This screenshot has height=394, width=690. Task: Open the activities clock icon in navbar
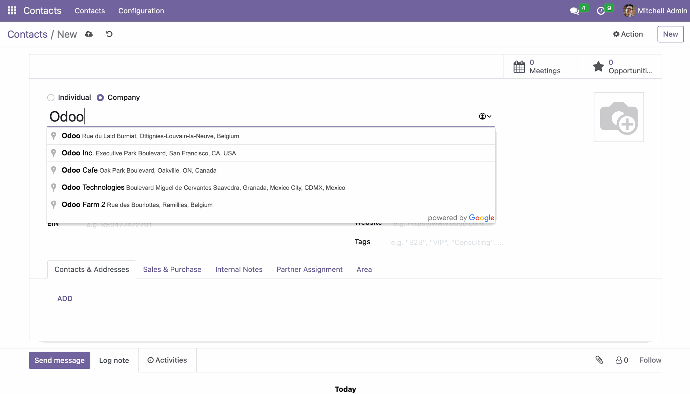coord(601,11)
